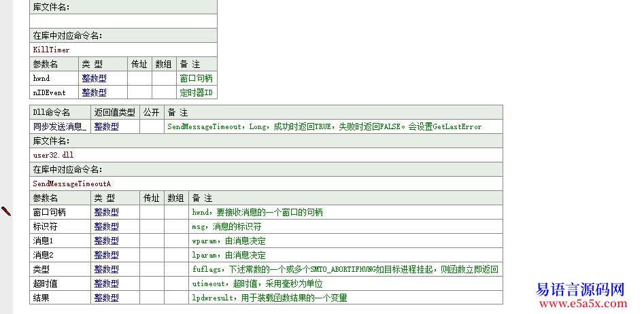Click 整数型 type link for nIDEvent parameter

(x=94, y=92)
